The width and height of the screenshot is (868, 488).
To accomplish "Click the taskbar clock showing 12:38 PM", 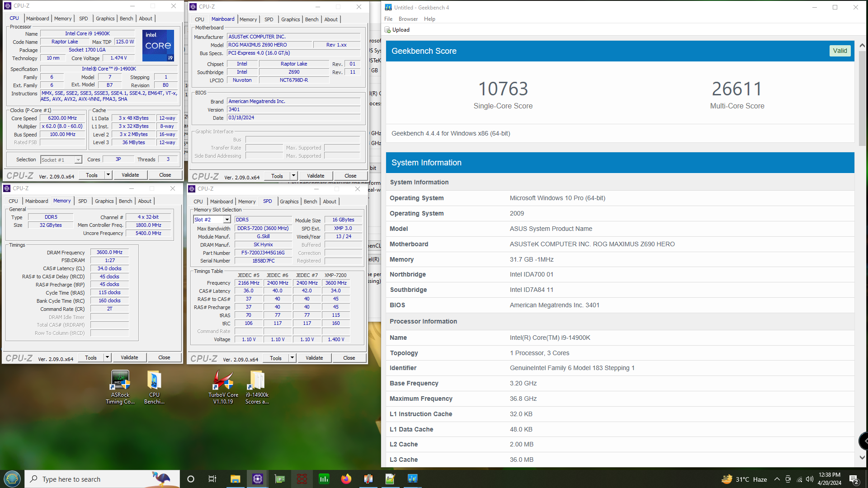I will coord(830,479).
